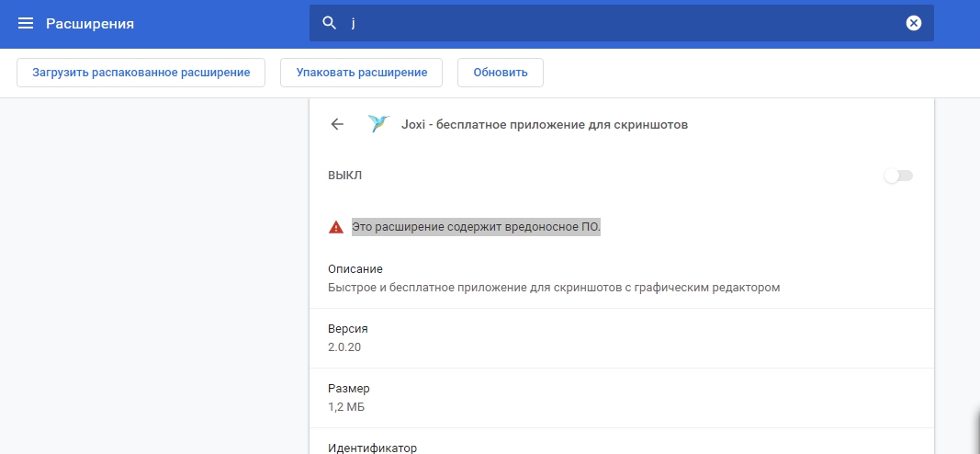This screenshot has width=980, height=454.
Task: Clear the search field with X
Action: pyautogui.click(x=913, y=24)
